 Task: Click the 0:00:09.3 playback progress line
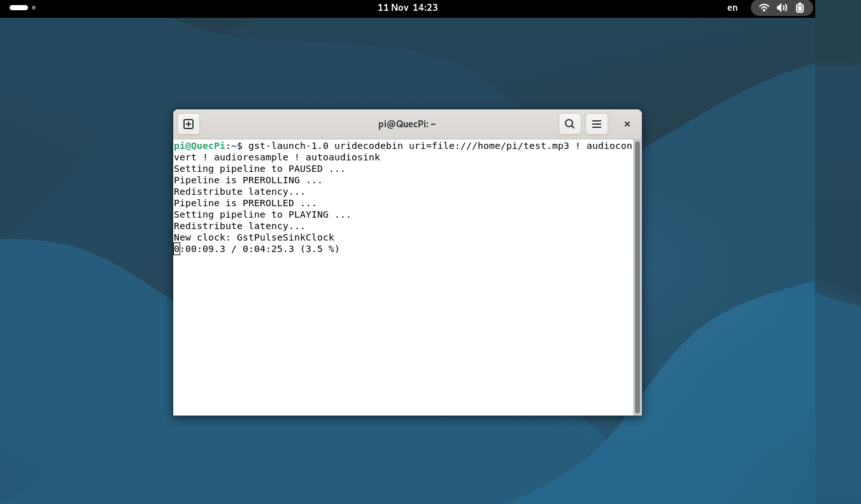(257, 249)
